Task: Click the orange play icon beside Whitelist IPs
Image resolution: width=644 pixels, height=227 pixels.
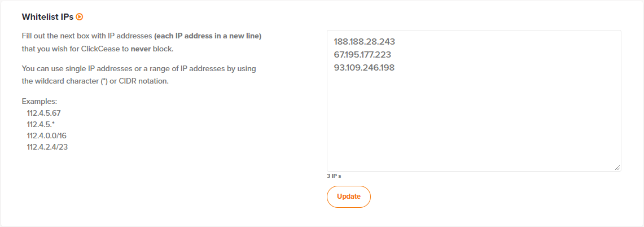Action: (80, 17)
